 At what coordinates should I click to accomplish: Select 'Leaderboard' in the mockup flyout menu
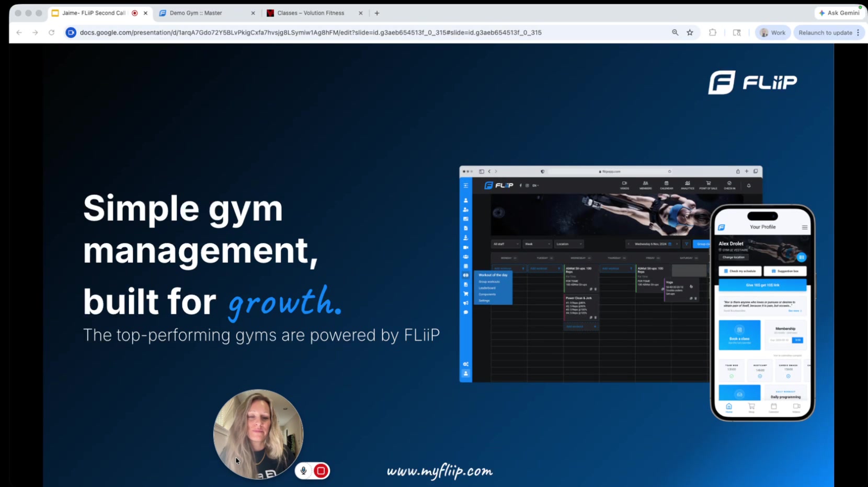(487, 288)
